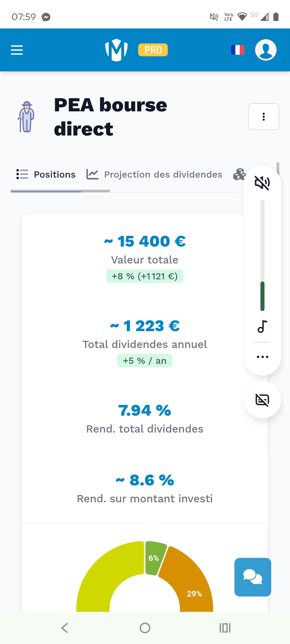
Task: Click the PRO badge
Action: [x=153, y=50]
